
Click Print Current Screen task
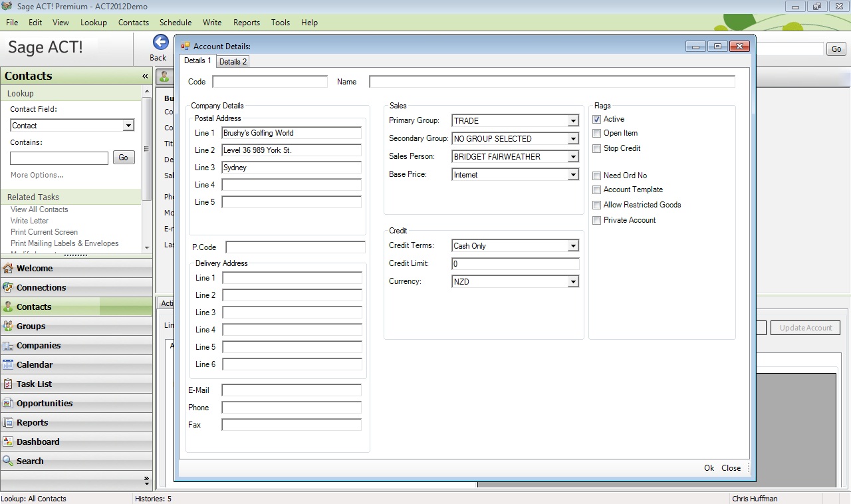pos(44,232)
